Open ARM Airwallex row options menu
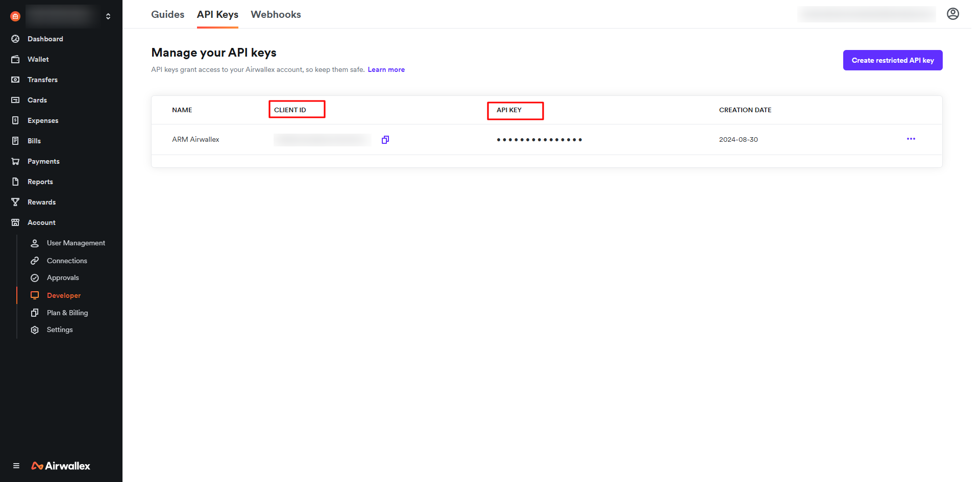Viewport: 980px width, 482px height. 911,139
